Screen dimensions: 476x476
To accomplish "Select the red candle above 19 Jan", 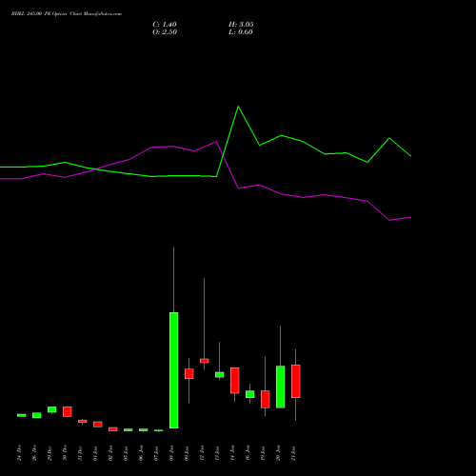I will pos(265,399).
